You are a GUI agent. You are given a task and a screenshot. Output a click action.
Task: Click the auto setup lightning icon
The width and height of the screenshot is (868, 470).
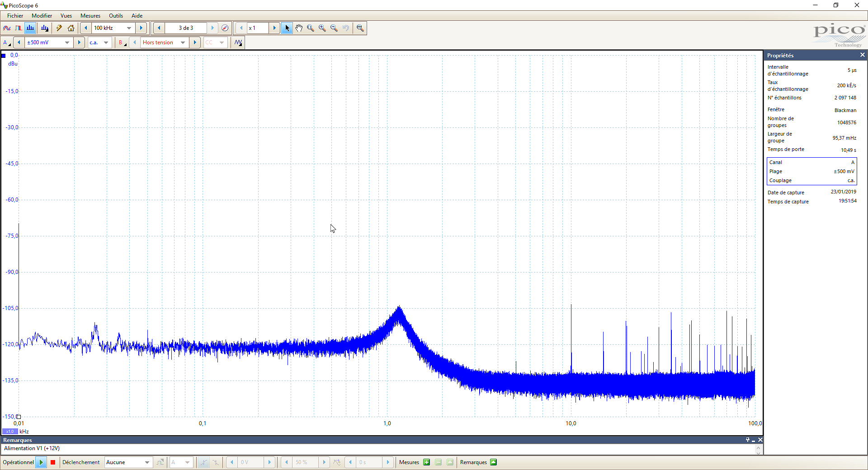pyautogui.click(x=59, y=28)
